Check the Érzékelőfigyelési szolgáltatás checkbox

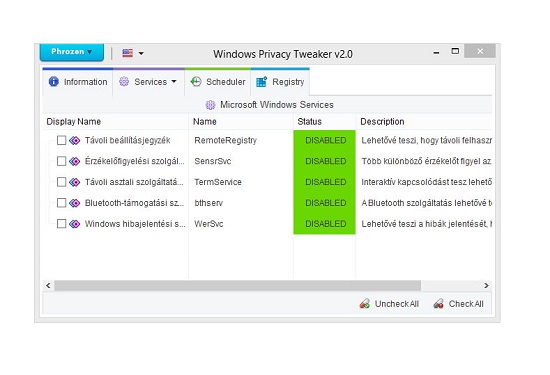pos(61,161)
